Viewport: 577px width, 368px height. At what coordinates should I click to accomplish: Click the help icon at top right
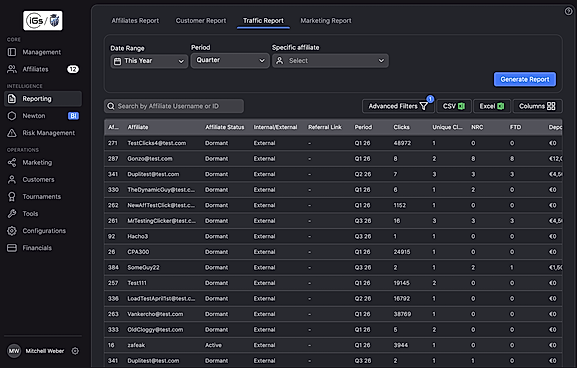[x=568, y=11]
